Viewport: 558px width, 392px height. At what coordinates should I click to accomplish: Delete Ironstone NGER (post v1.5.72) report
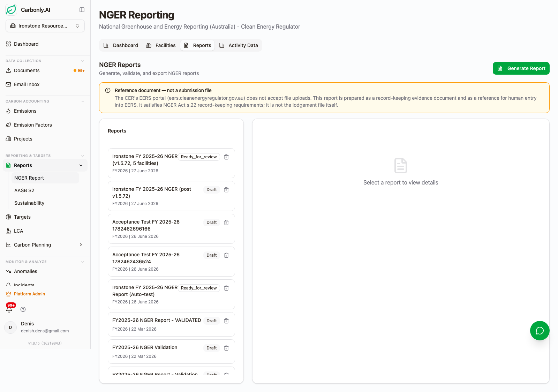(x=226, y=190)
